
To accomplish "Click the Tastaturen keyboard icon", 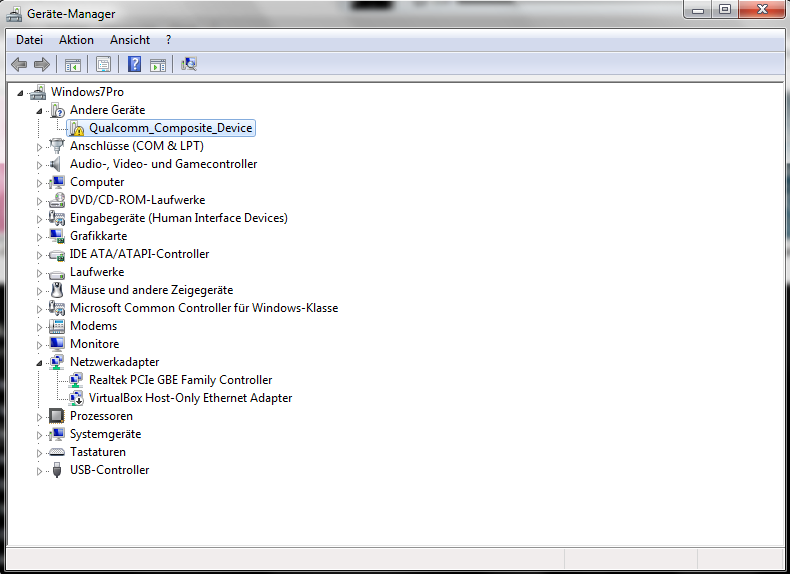I will 57,452.
